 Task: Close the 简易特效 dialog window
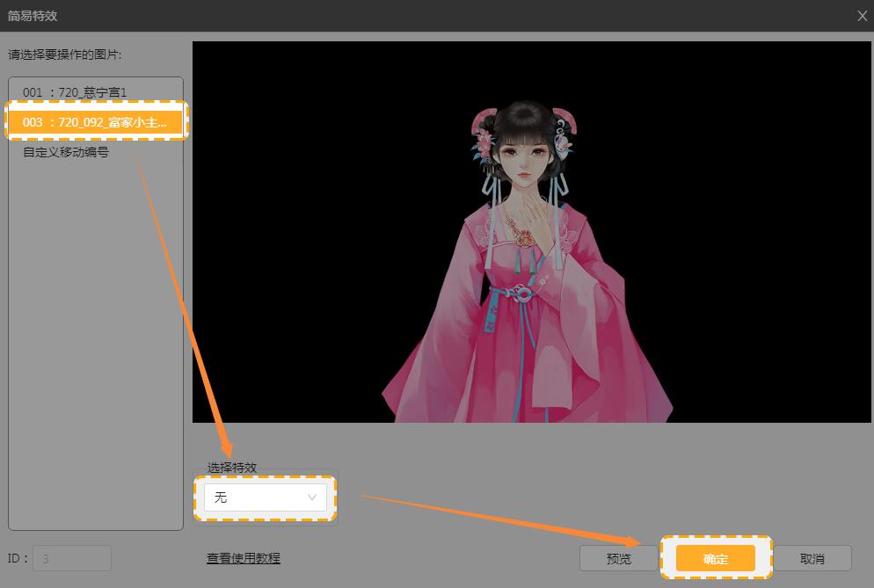pyautogui.click(x=861, y=16)
